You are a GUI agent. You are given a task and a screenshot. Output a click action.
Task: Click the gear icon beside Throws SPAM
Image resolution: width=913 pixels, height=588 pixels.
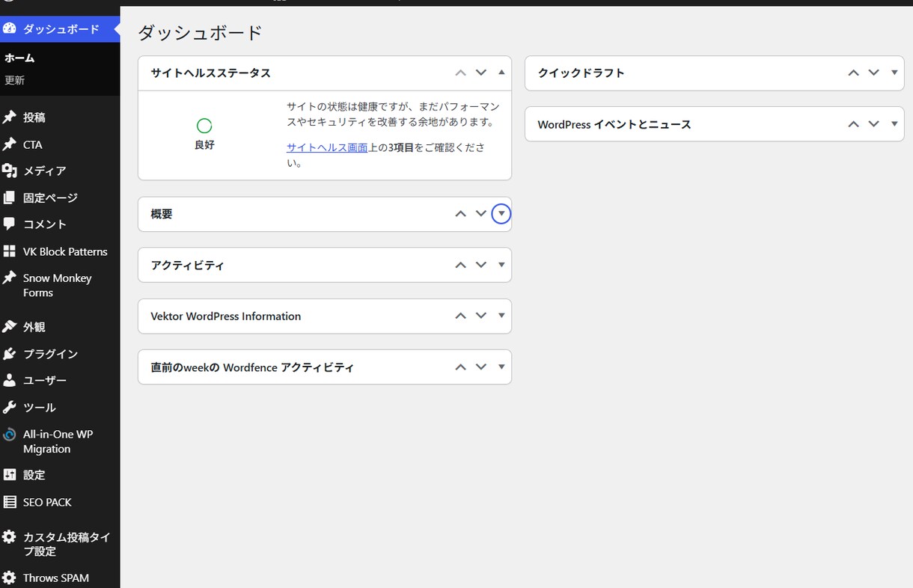click(x=9, y=578)
